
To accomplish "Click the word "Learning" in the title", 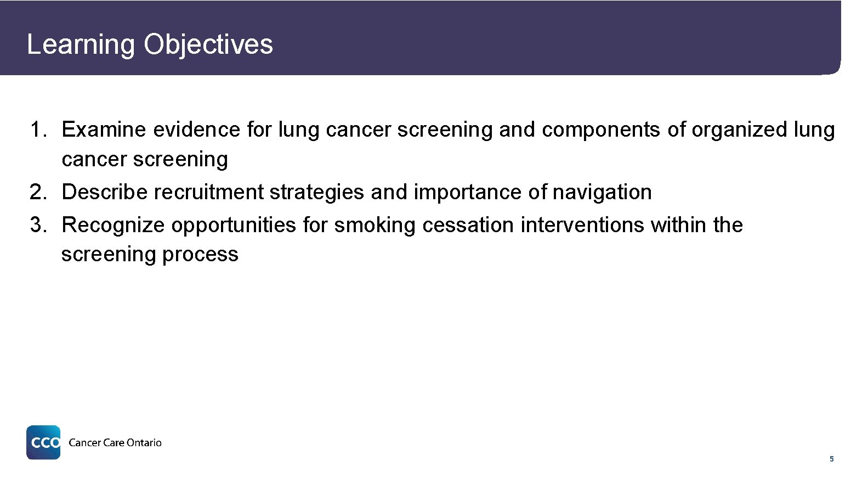I will 81,44.
